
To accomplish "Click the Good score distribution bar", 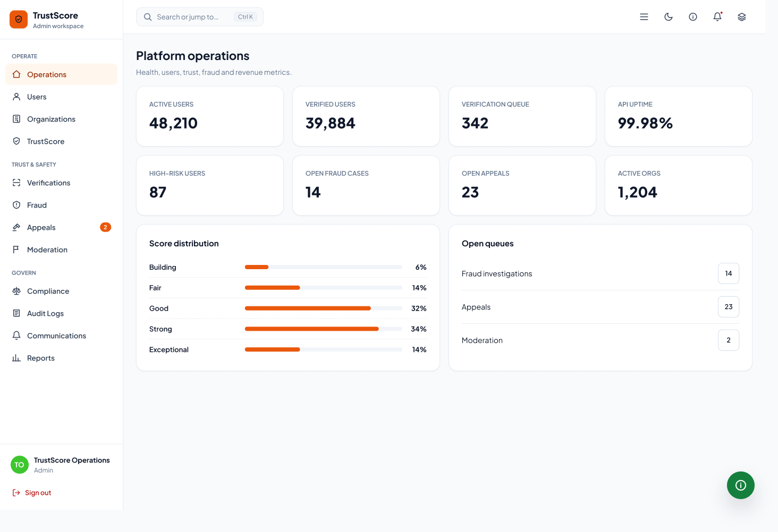I will point(324,308).
